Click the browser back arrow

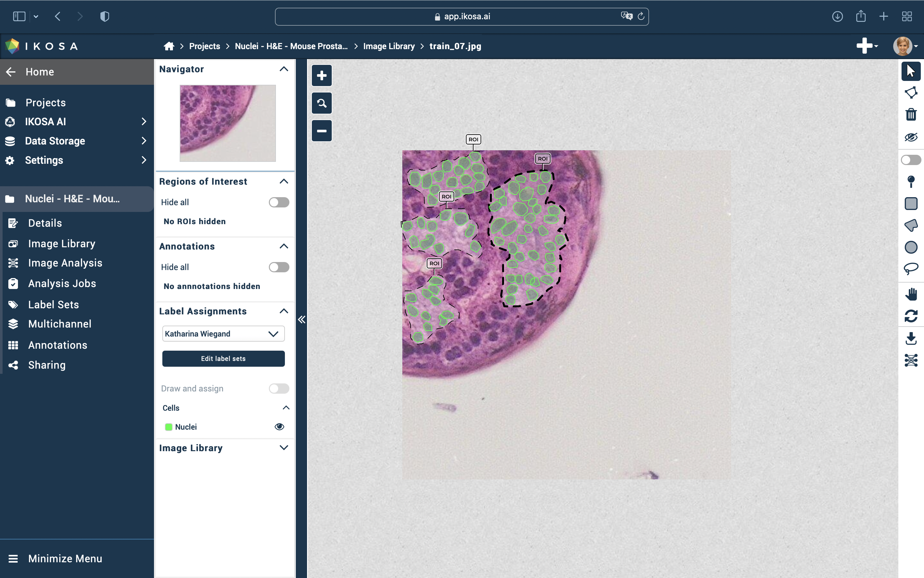click(x=58, y=16)
